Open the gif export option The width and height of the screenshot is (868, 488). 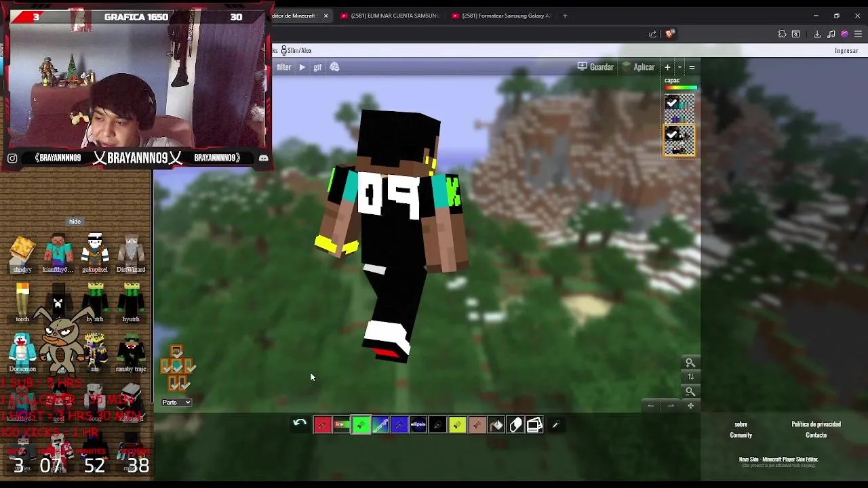[317, 67]
